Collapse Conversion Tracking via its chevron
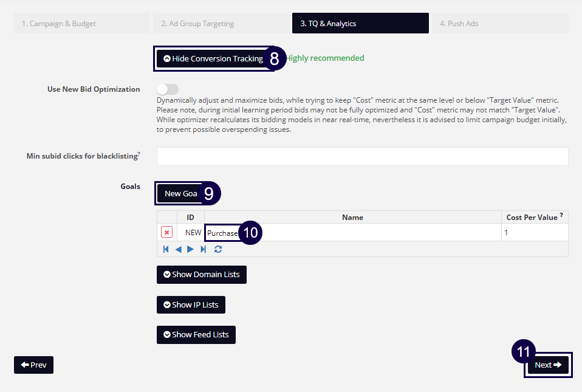The height and width of the screenshot is (392, 582). [x=166, y=58]
